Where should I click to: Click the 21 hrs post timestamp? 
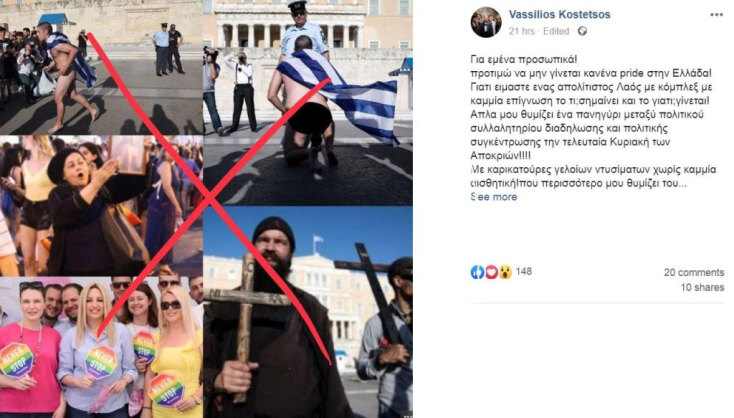coord(521,31)
